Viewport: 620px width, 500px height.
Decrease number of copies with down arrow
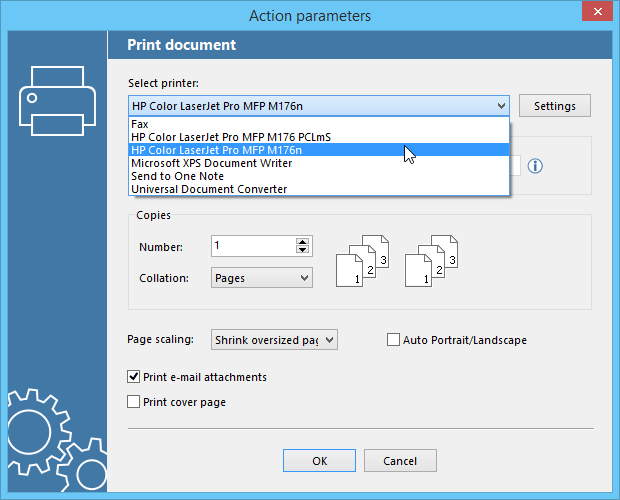point(302,249)
